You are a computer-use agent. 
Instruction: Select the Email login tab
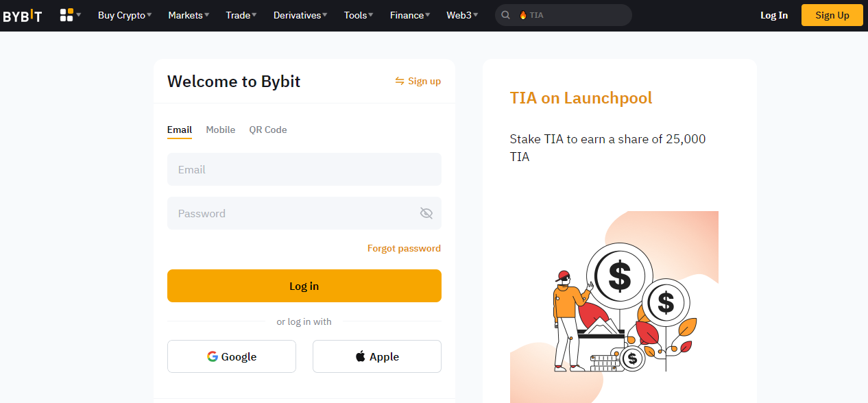click(180, 130)
